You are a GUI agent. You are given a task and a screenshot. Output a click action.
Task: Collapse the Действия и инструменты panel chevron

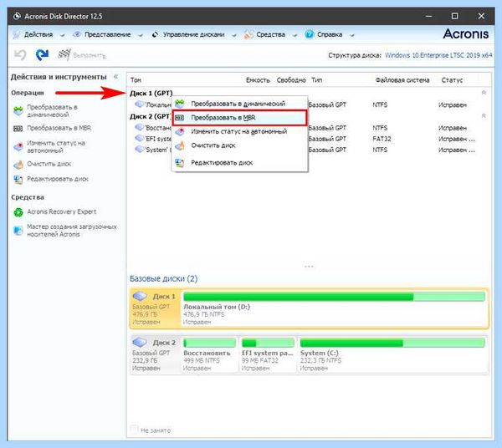[116, 76]
